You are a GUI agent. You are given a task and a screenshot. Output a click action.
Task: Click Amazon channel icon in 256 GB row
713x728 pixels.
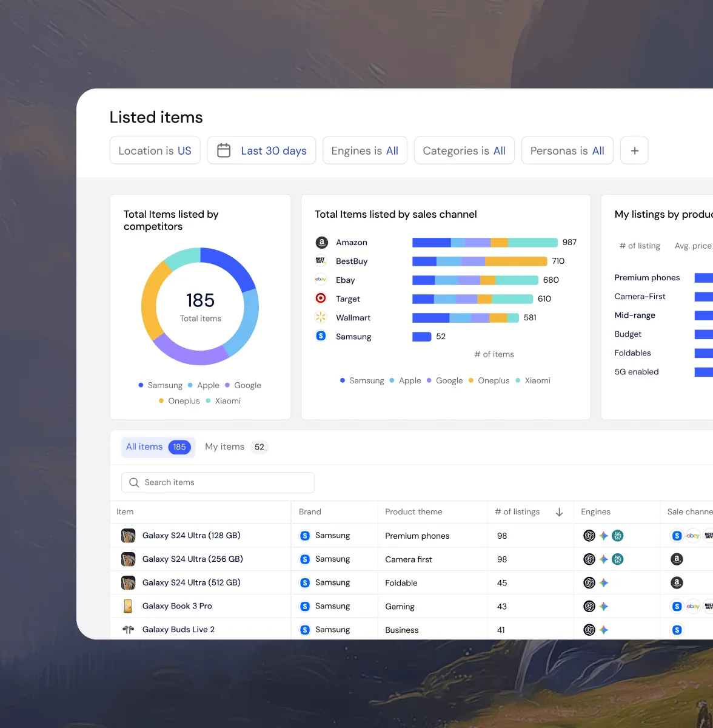click(677, 559)
